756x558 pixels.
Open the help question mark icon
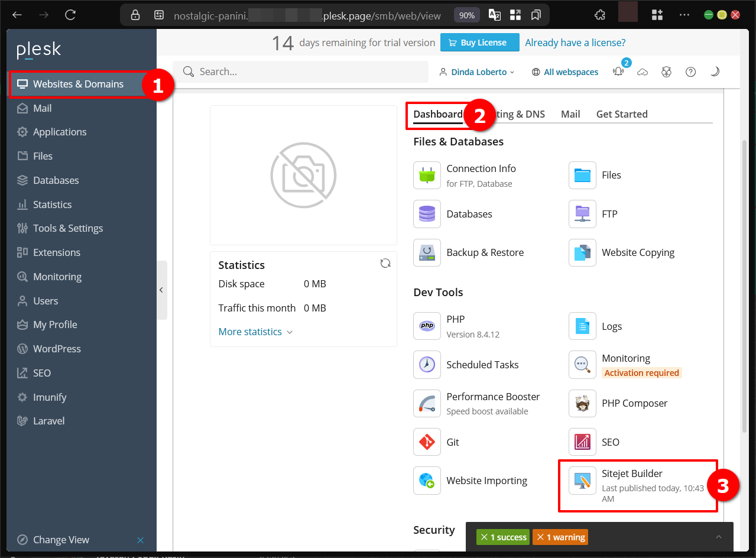[x=690, y=72]
